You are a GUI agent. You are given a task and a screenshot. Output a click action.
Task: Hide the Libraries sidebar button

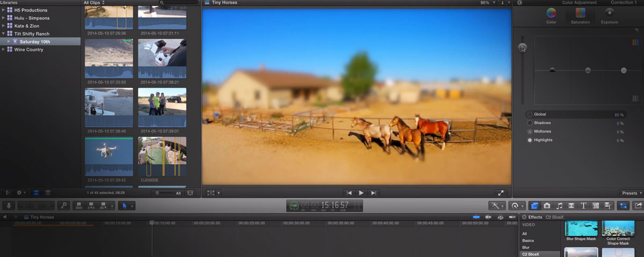tap(8, 192)
